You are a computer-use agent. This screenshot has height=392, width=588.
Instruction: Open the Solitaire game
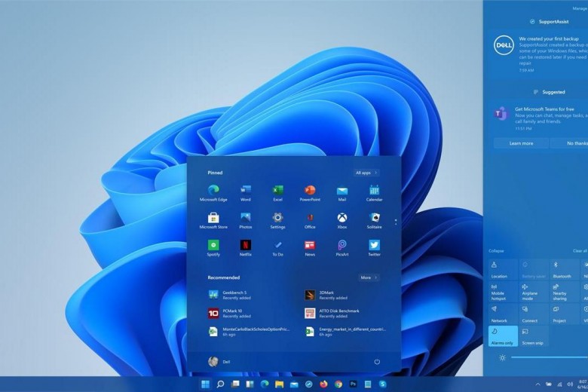[374, 221]
